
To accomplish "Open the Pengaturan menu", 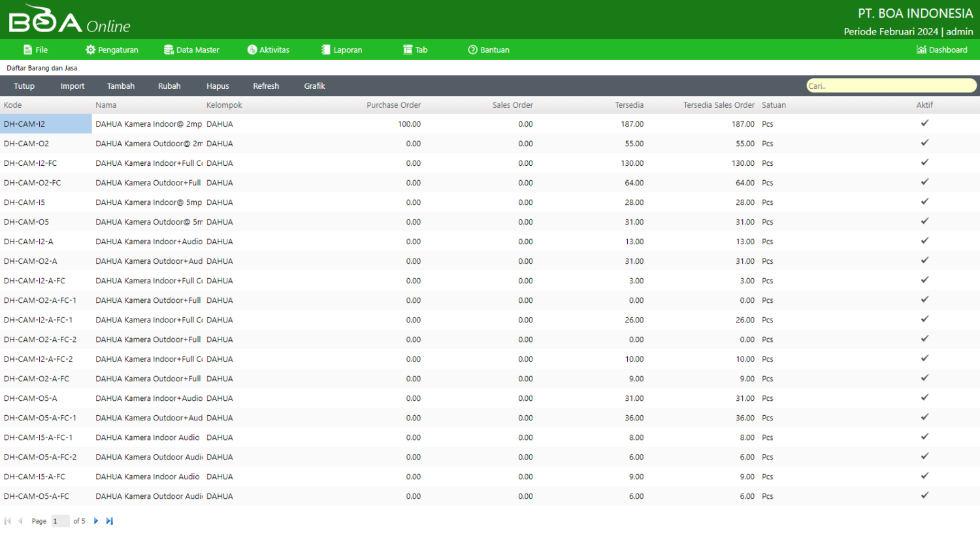I will pyautogui.click(x=112, y=50).
